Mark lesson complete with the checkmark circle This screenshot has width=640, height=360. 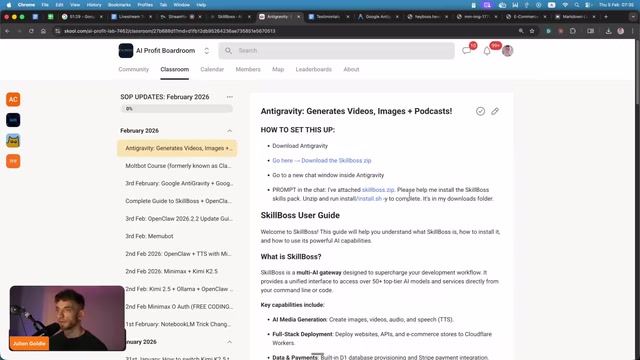480,111
